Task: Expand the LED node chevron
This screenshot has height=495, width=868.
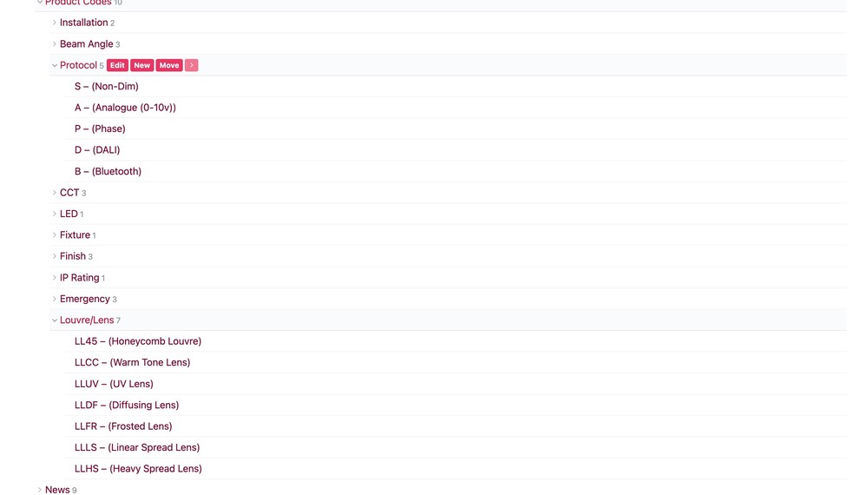Action: click(54, 214)
